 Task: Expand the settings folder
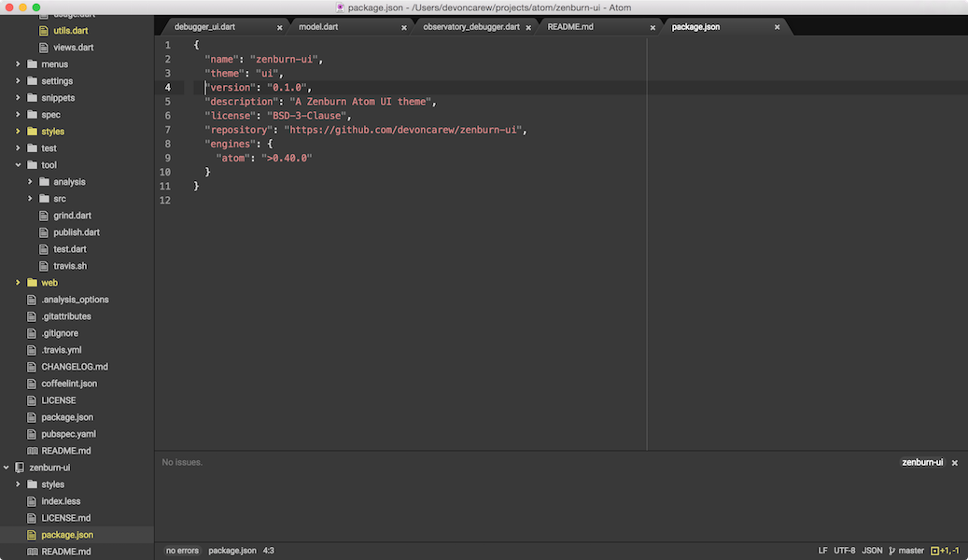[18, 81]
